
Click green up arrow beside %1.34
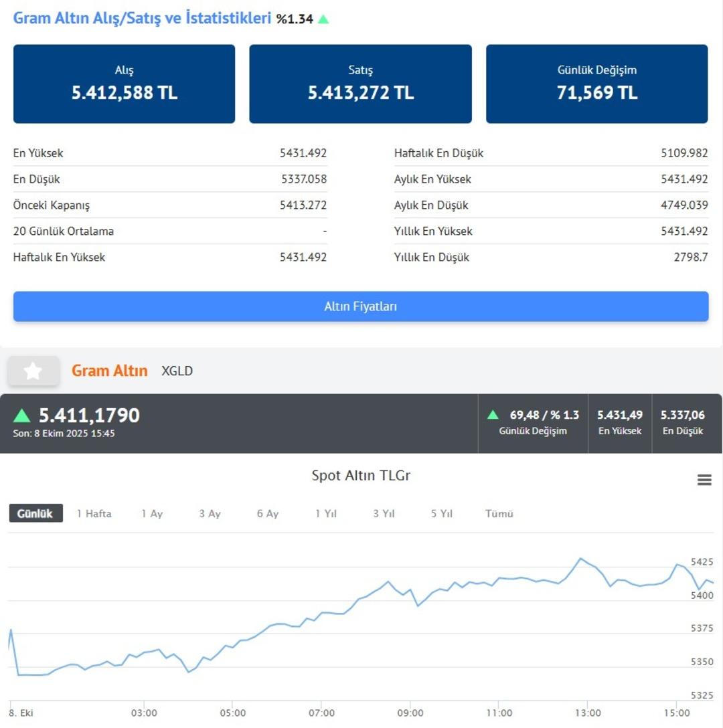point(323,19)
